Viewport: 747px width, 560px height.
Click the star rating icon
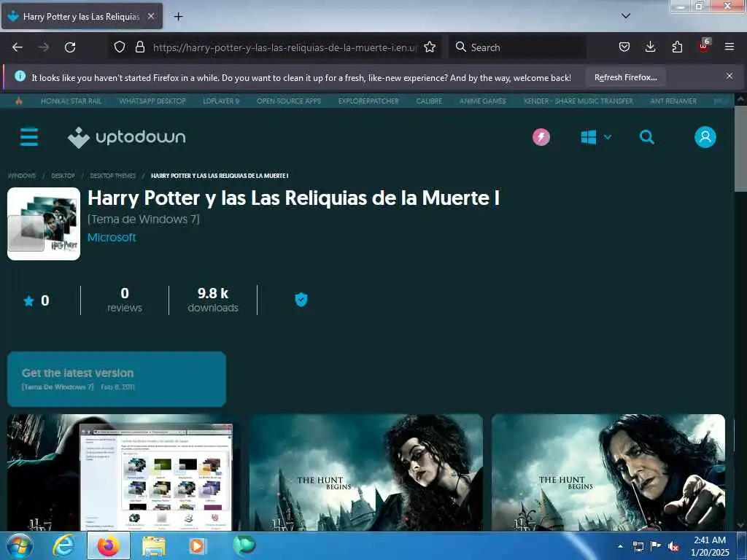(x=28, y=301)
